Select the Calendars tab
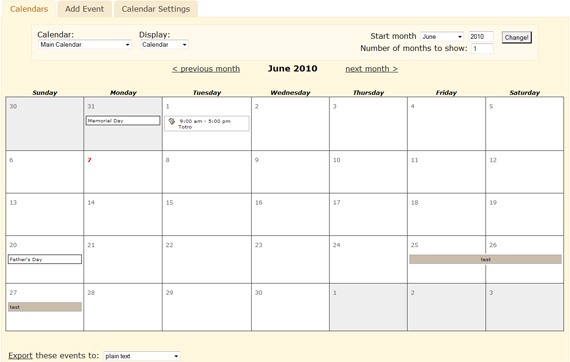This screenshot has width=570, height=362. point(29,9)
